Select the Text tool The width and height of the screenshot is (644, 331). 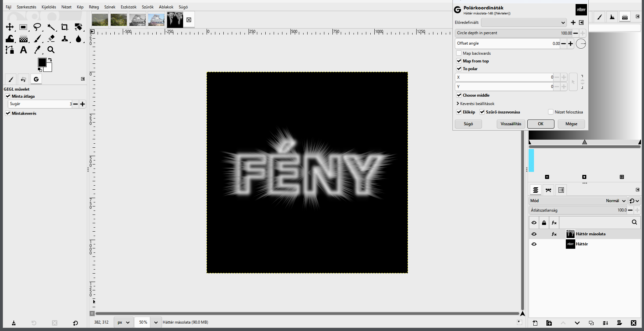point(23,50)
